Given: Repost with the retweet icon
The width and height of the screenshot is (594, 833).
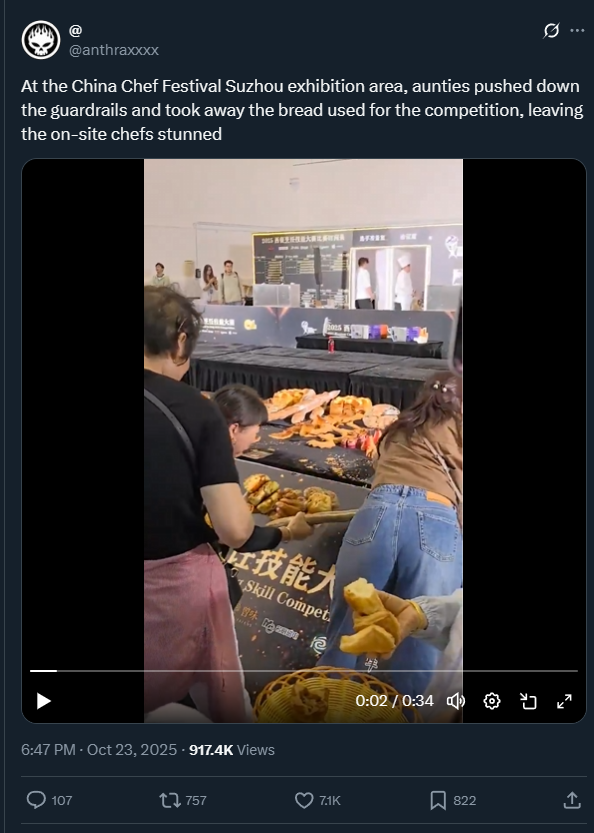Looking at the screenshot, I should pyautogui.click(x=170, y=800).
